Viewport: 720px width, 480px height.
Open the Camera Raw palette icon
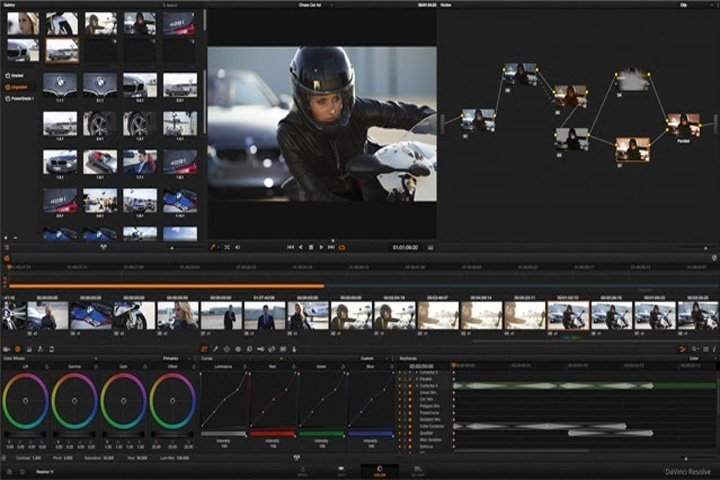pos(6,350)
